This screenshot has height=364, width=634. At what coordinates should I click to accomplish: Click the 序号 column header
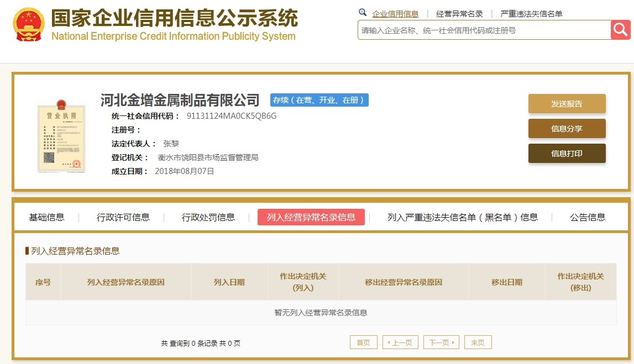43,282
